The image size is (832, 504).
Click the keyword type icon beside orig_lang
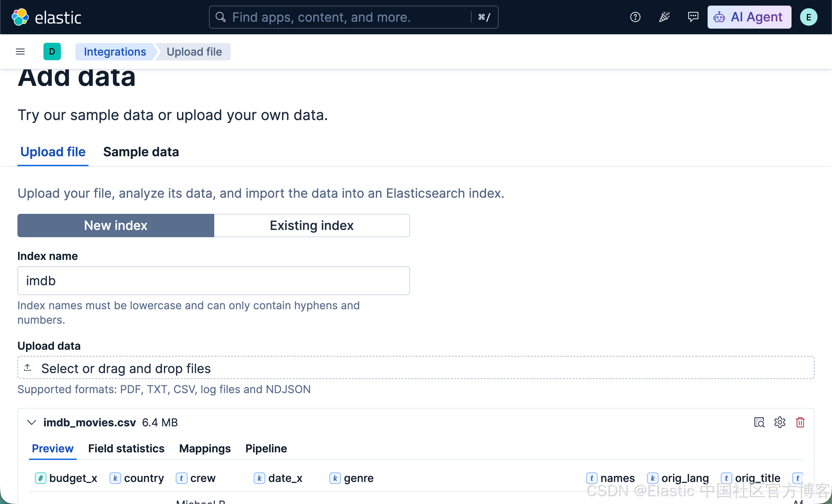pos(653,478)
